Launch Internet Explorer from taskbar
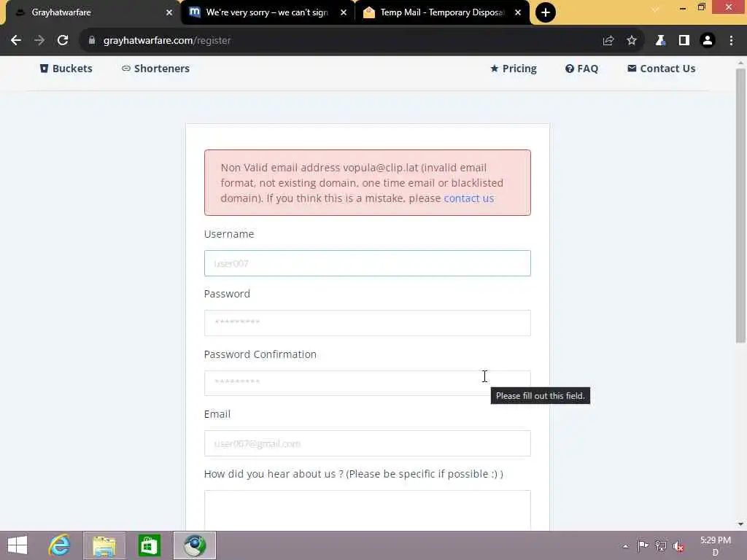The width and height of the screenshot is (747, 560). pyautogui.click(x=60, y=545)
